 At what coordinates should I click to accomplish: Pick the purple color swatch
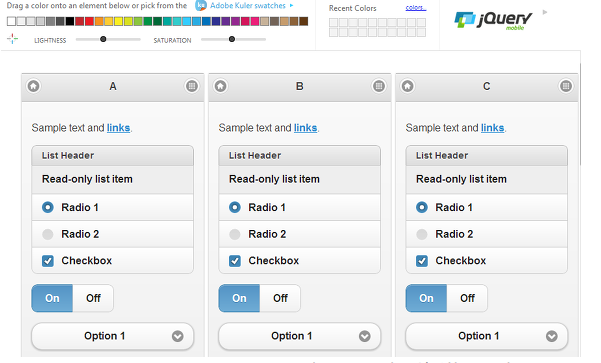[225, 21]
